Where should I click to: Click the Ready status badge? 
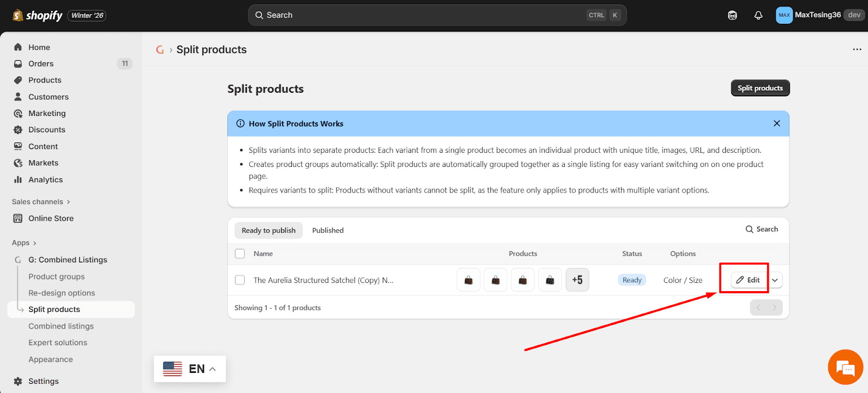[x=632, y=280]
